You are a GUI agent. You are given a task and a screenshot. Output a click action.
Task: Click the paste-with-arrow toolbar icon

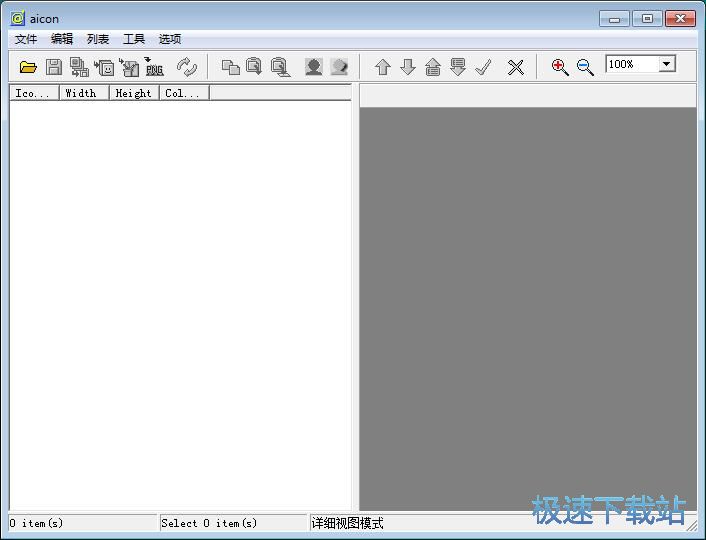(x=254, y=67)
